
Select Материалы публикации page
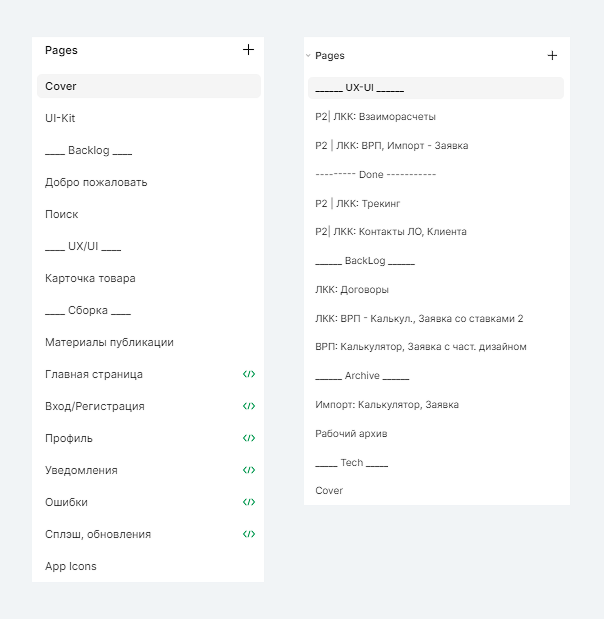click(109, 342)
